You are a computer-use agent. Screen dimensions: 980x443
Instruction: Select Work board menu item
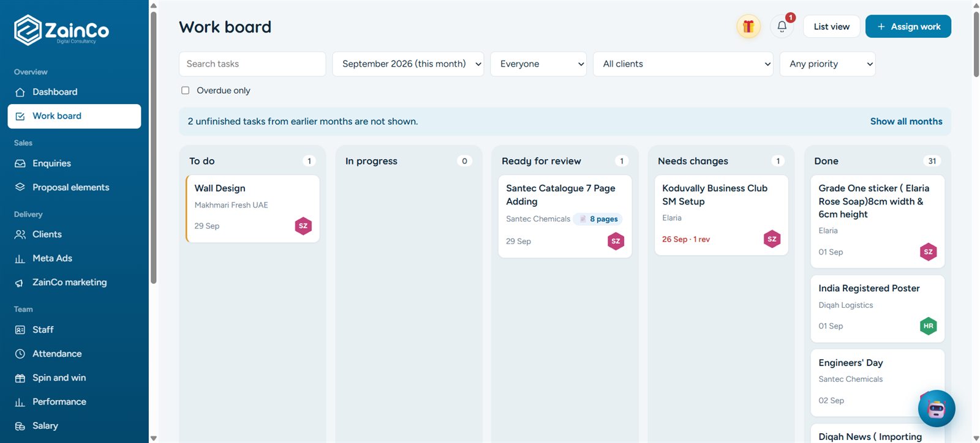click(74, 116)
